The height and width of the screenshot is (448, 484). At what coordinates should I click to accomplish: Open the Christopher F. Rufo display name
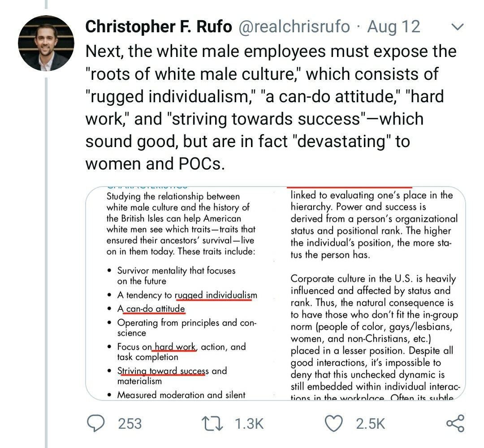158,27
